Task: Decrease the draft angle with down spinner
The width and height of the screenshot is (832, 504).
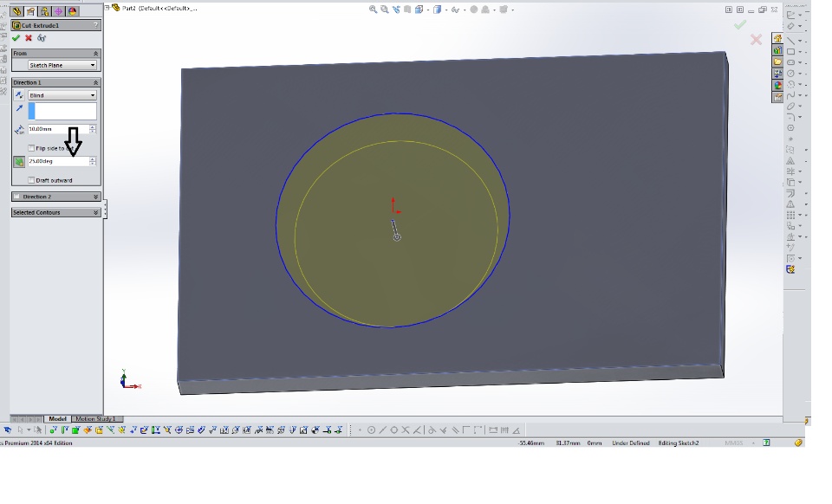Action: coord(93,163)
